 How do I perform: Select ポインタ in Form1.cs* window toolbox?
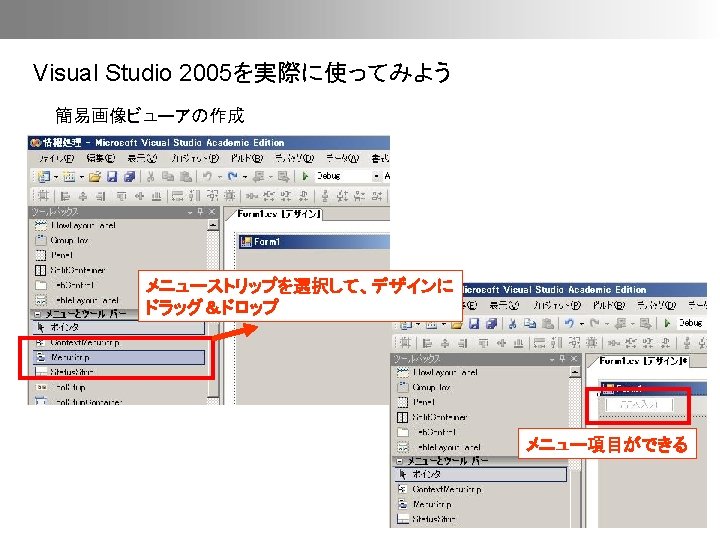[x=481, y=474]
